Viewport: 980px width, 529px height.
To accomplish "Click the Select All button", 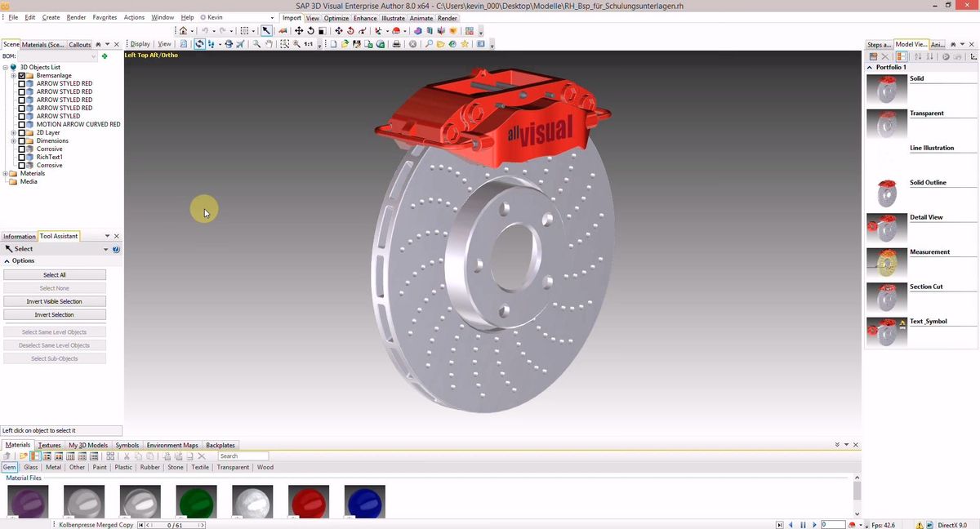I will click(x=54, y=274).
